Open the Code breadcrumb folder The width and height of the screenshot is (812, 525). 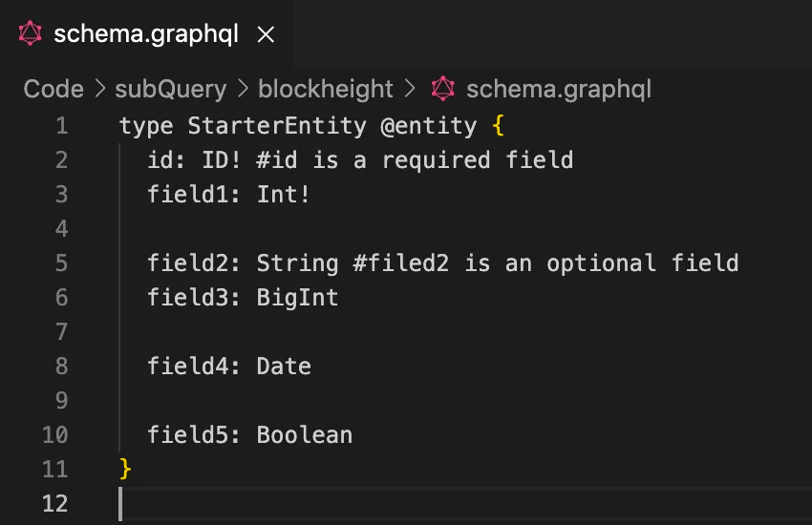click(x=53, y=90)
